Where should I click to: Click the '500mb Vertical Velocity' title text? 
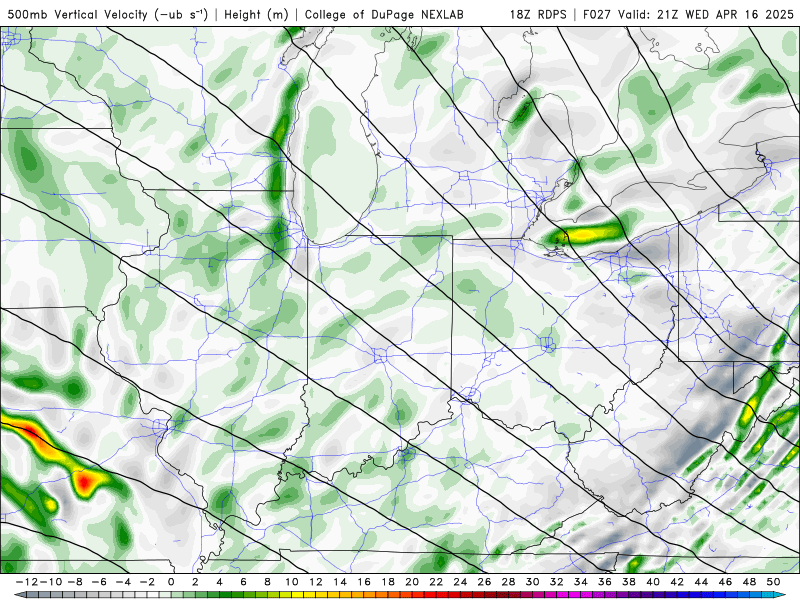(x=78, y=14)
